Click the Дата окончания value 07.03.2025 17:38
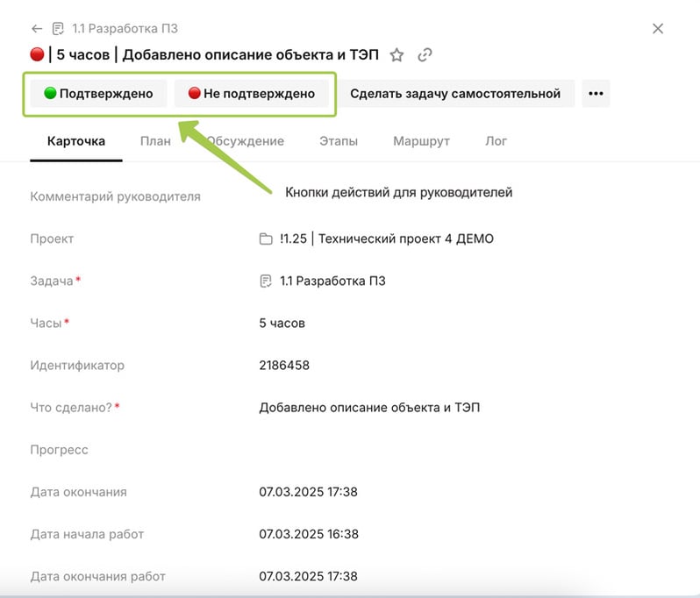700x598 pixels. pyautogui.click(x=308, y=492)
